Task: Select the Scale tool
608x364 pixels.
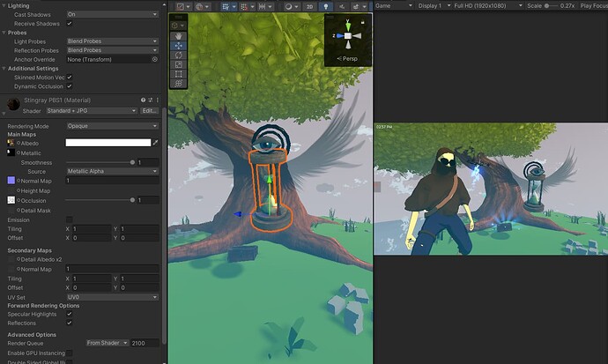Action: (178, 64)
